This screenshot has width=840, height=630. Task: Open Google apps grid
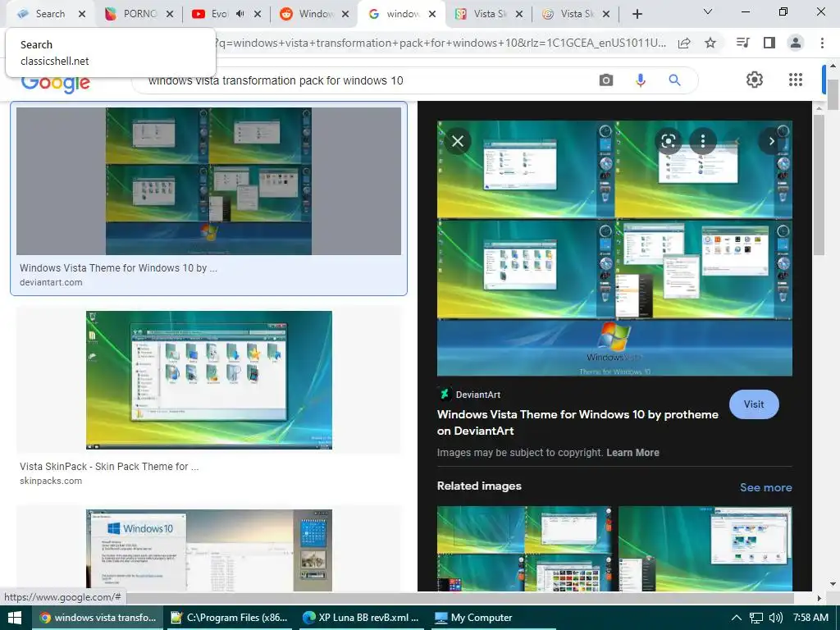pyautogui.click(x=796, y=80)
